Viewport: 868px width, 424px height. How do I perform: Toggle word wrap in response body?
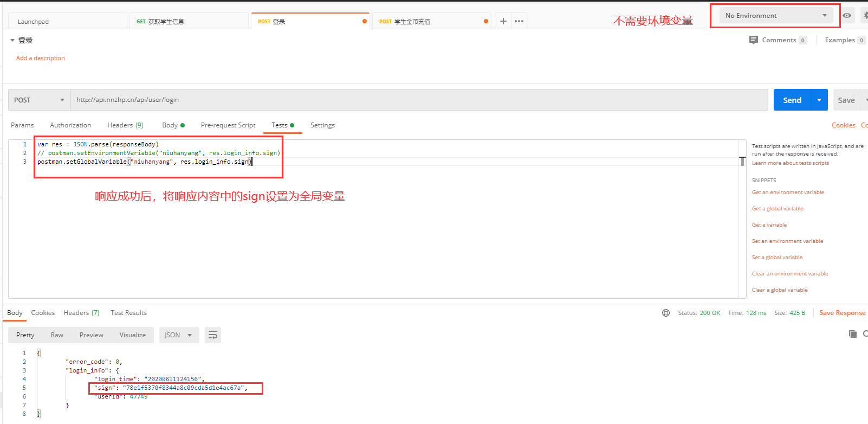coord(213,335)
